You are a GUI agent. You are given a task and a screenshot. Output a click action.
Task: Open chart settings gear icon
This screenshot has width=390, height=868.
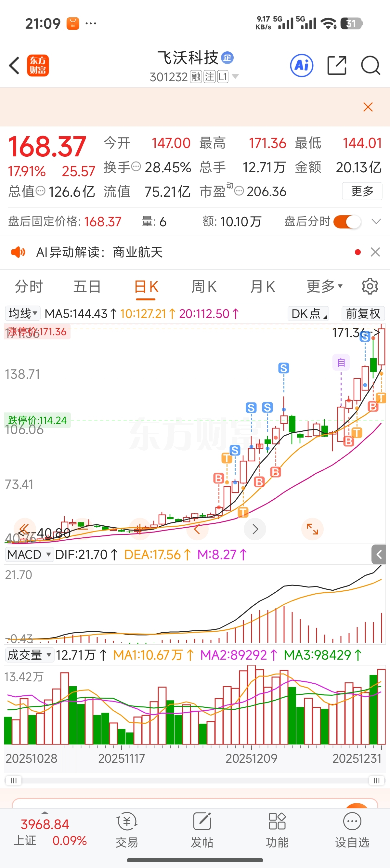(370, 286)
